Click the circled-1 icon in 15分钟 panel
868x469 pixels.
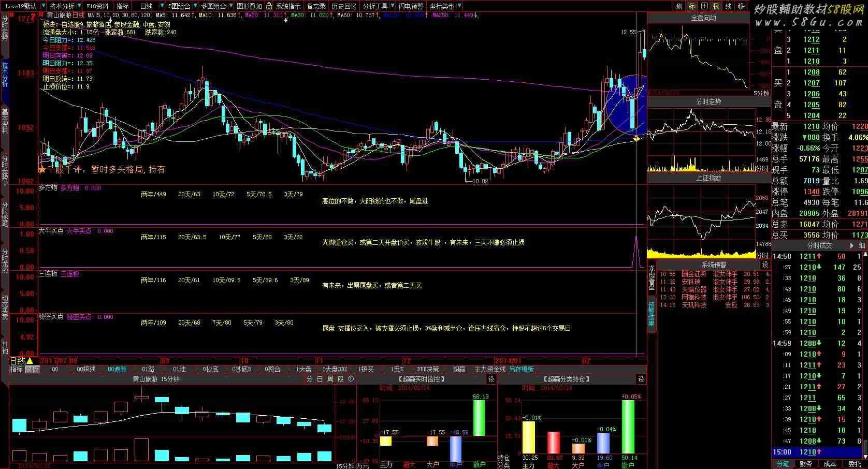[x=351, y=379]
